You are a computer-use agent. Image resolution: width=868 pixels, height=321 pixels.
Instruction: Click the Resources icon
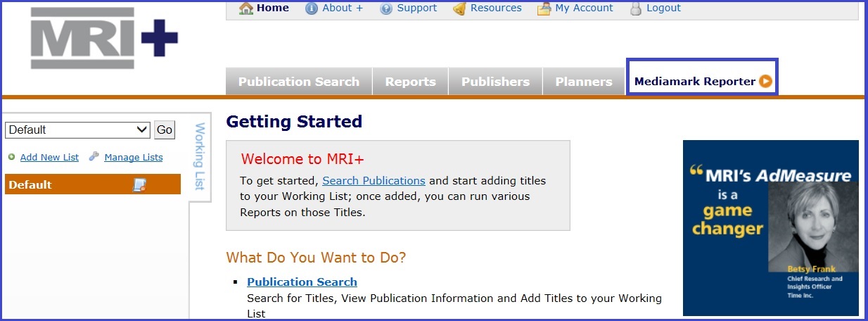click(x=459, y=8)
